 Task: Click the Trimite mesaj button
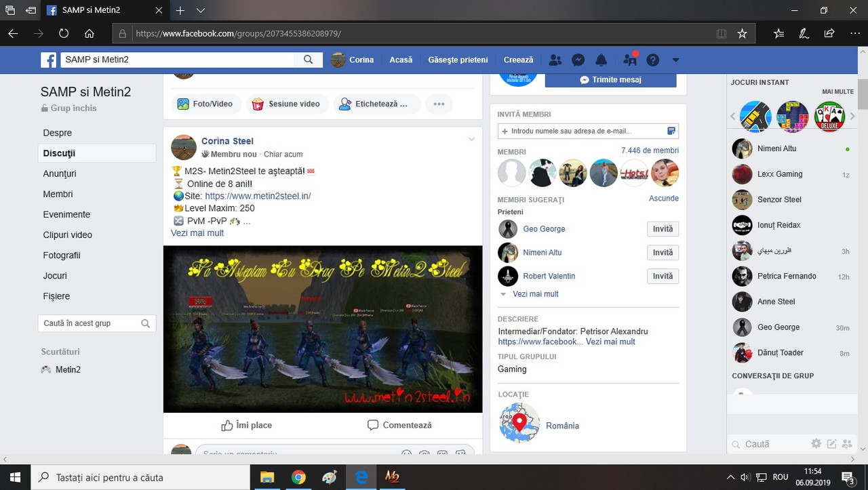pos(610,79)
